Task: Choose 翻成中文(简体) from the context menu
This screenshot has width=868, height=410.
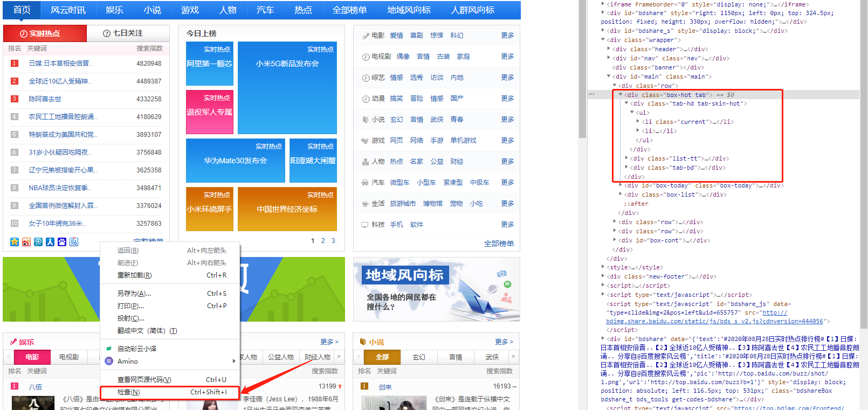Action: [x=170, y=331]
